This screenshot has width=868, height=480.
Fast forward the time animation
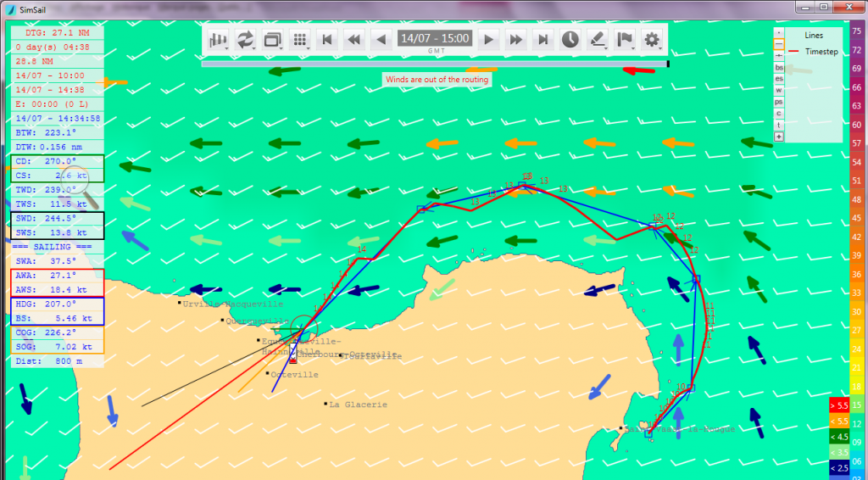[x=515, y=39]
